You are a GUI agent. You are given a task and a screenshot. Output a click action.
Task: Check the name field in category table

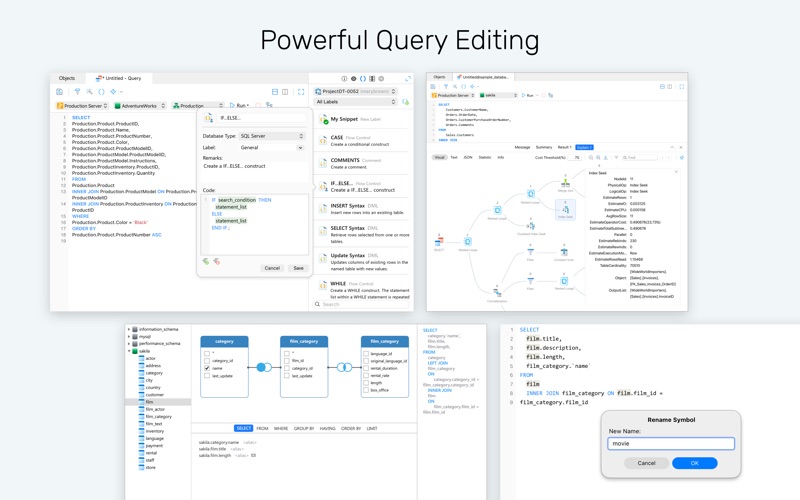coord(207,368)
